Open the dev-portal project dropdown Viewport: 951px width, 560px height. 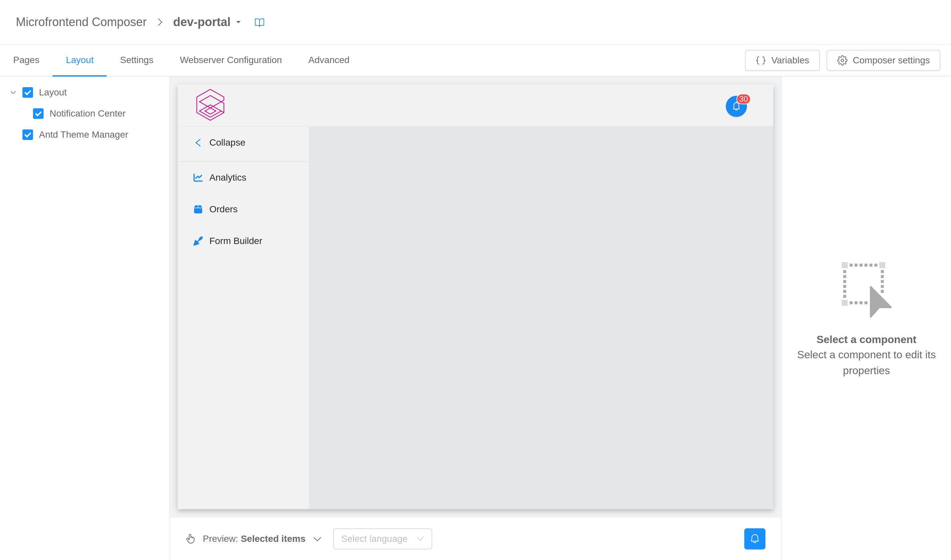pyautogui.click(x=238, y=23)
